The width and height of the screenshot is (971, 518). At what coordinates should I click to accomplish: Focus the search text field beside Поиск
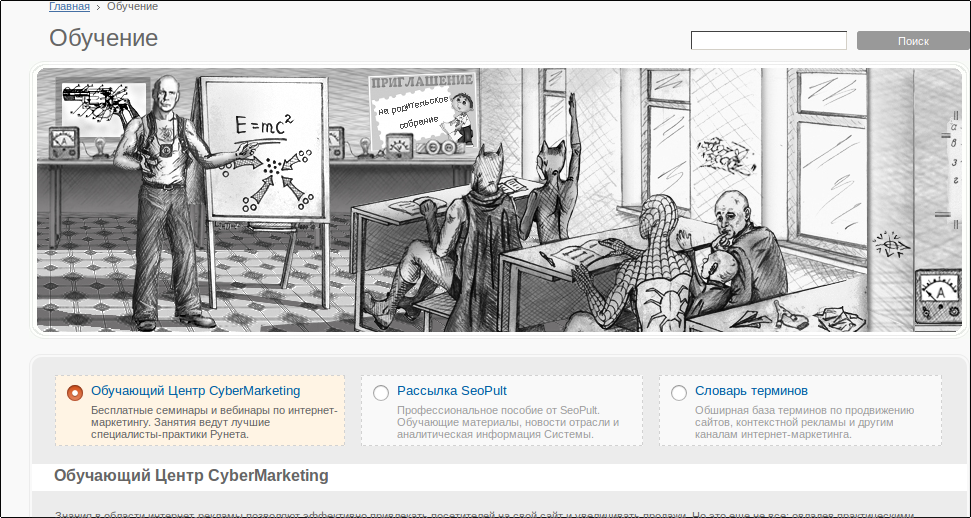point(769,41)
